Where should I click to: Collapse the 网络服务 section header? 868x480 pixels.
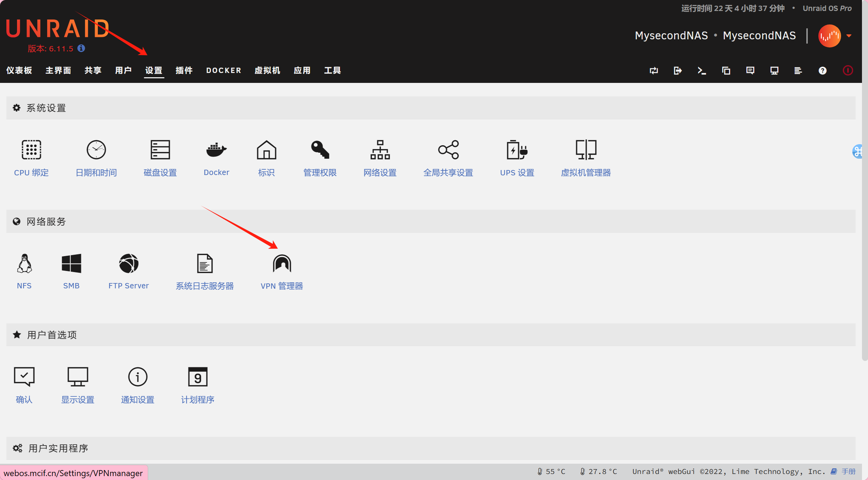pos(46,221)
